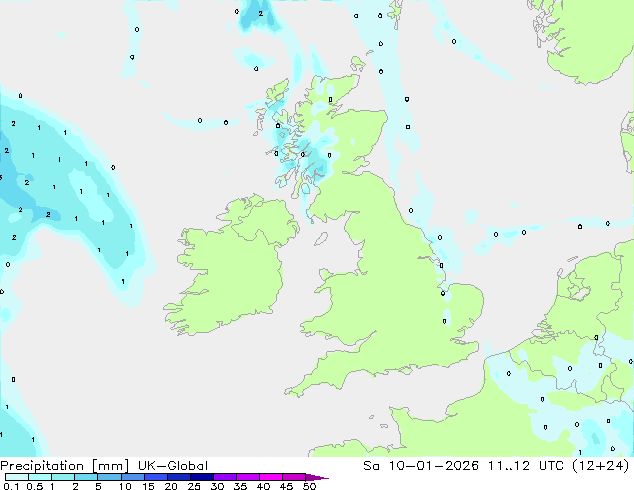The width and height of the screenshot is (634, 490).
Task: Click the "[mm]" unit label
Action: 110,466
